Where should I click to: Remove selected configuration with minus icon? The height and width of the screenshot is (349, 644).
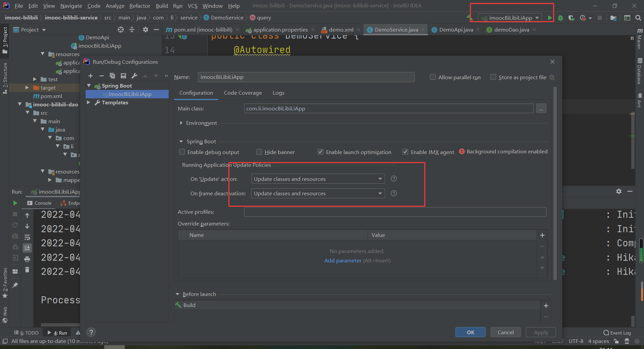(x=102, y=76)
